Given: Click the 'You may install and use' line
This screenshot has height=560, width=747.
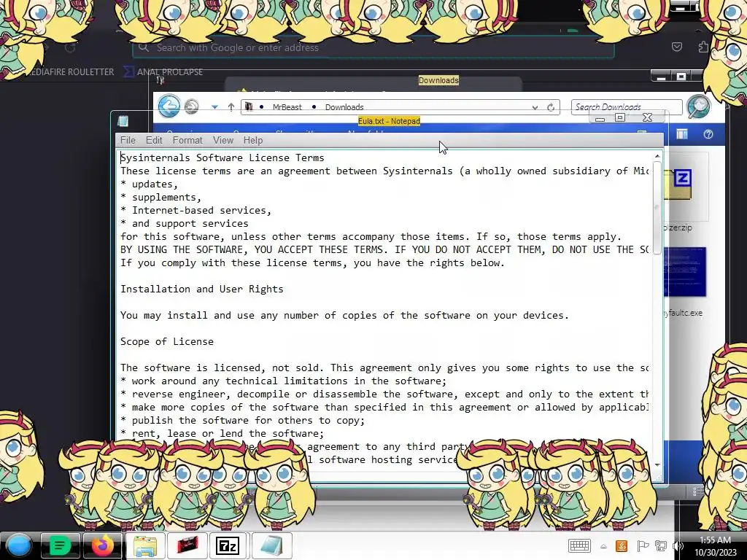Looking at the screenshot, I should (344, 315).
